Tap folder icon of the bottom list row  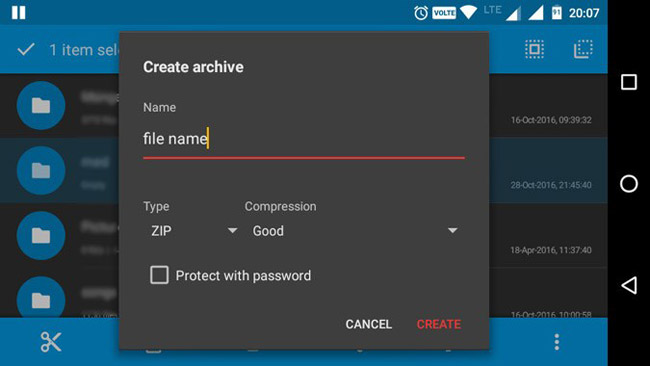click(41, 297)
